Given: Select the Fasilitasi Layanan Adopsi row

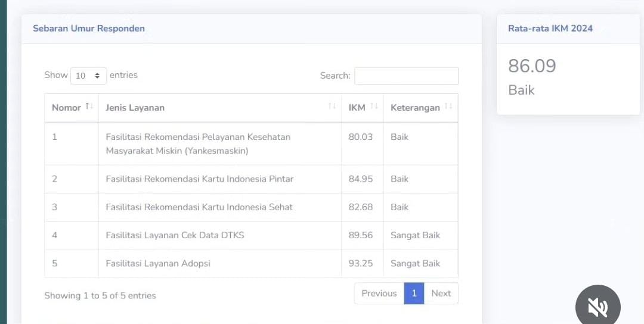Looking at the screenshot, I should coord(252,263).
